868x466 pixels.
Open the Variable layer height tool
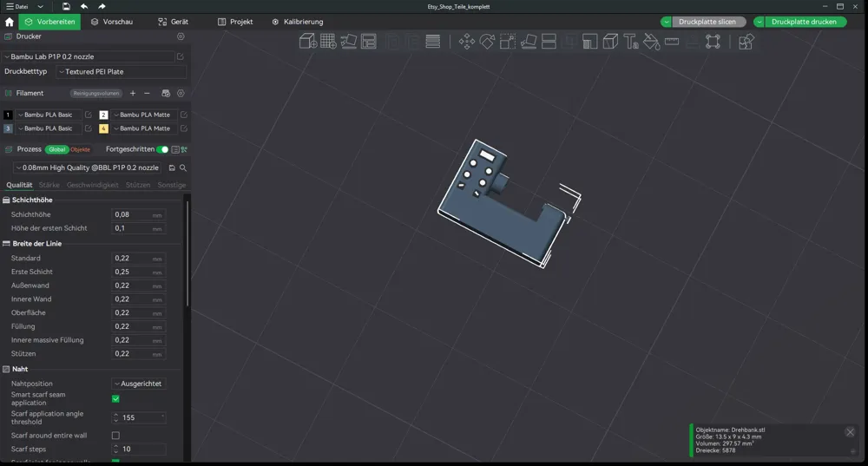(433, 42)
